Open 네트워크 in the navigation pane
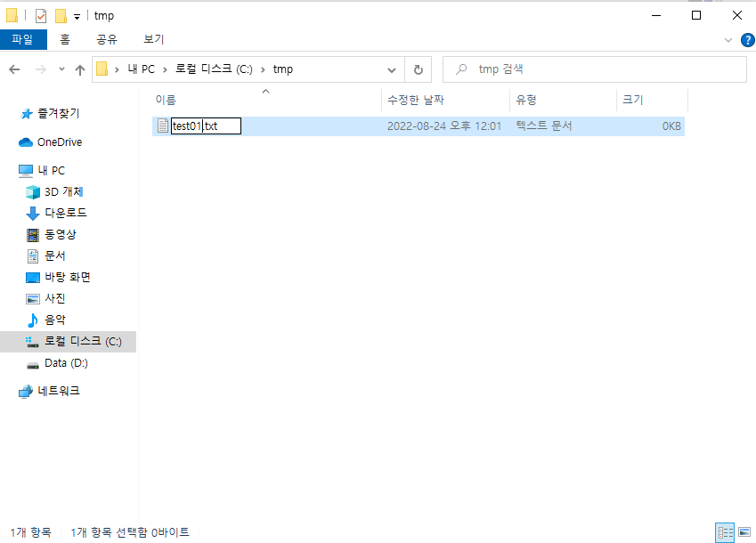This screenshot has width=756, height=543. tap(59, 391)
